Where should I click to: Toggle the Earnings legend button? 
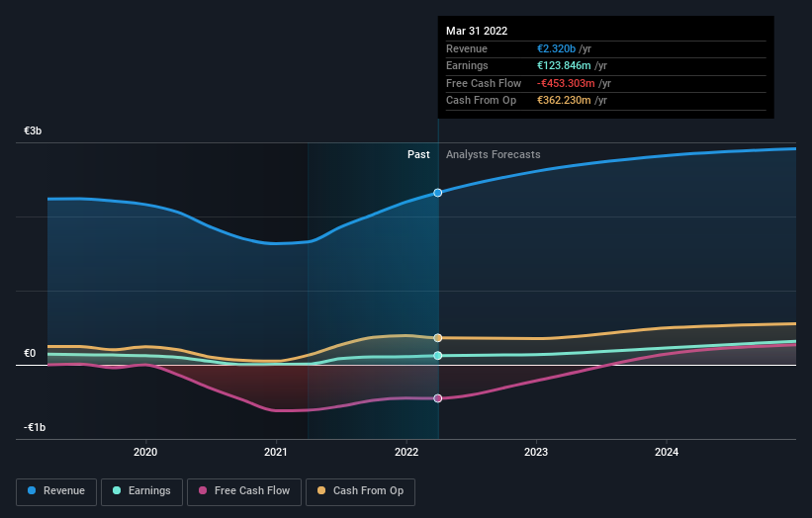coord(141,491)
